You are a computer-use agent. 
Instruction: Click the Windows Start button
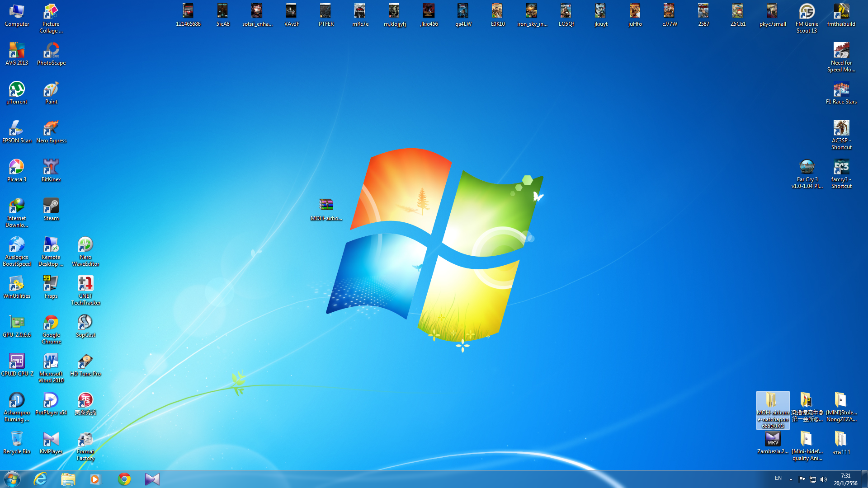point(12,479)
